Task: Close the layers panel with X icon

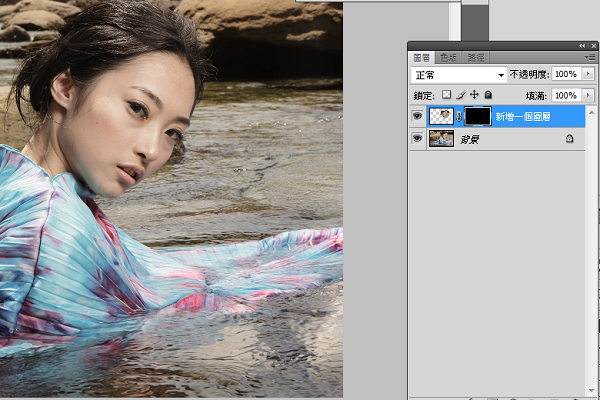Action: pos(593,46)
